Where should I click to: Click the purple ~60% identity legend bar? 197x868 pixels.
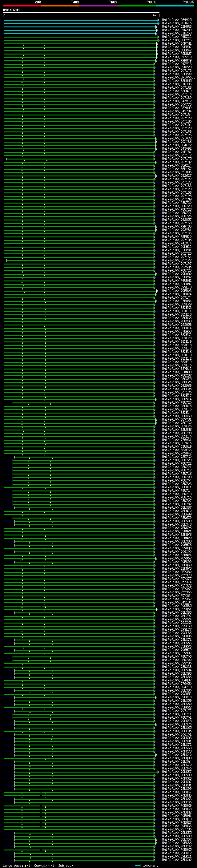98,6
